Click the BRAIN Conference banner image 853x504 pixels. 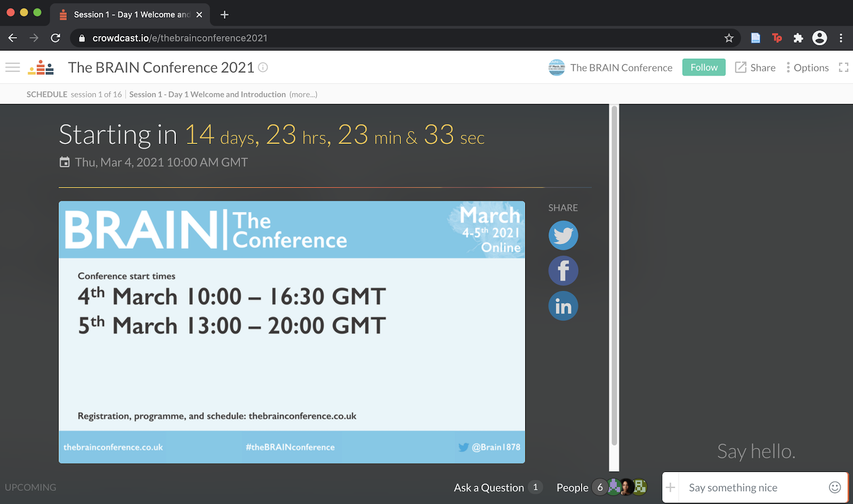(x=292, y=332)
